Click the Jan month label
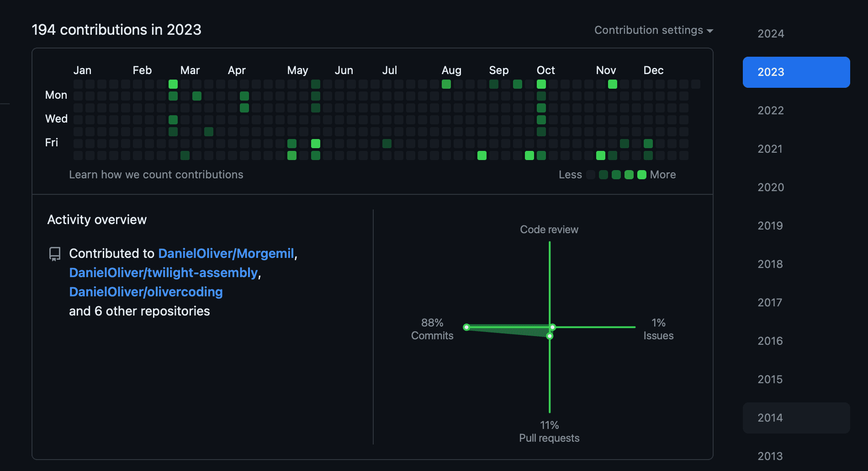The height and width of the screenshot is (471, 868). [x=82, y=70]
